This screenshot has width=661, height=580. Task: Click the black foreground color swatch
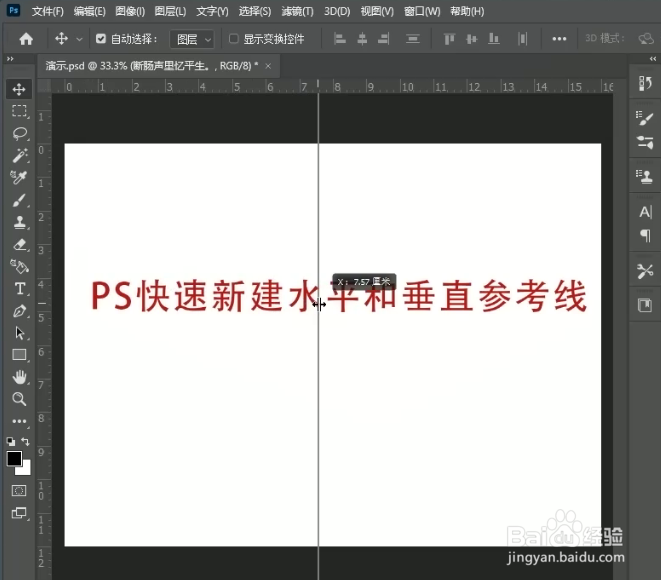14,458
